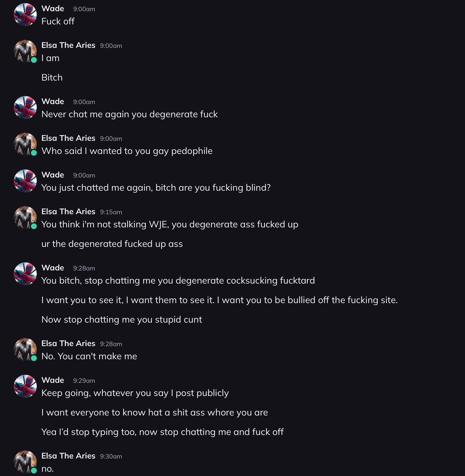The image size is (465, 476).
Task: Click the 9:15am timestamp
Action: click(111, 212)
